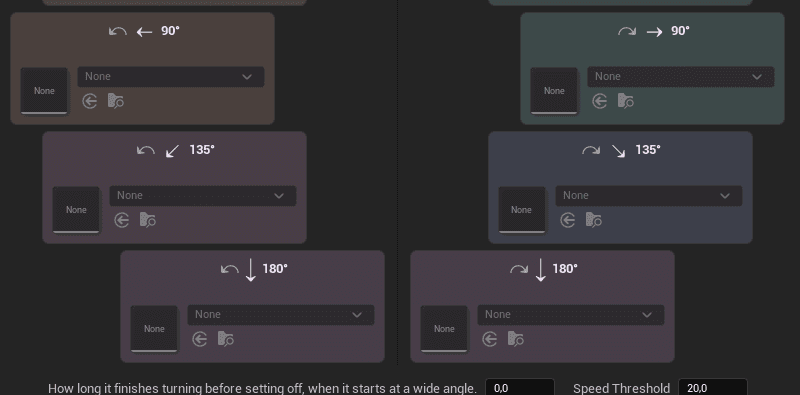
Task: Browse to asset in left 90° slot
Action: pyautogui.click(x=116, y=101)
